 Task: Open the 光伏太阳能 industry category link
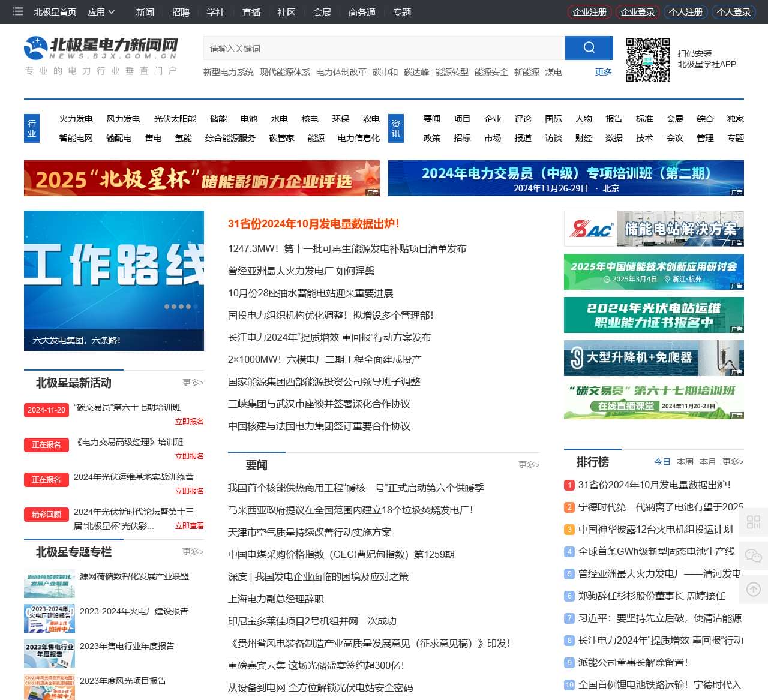point(175,119)
